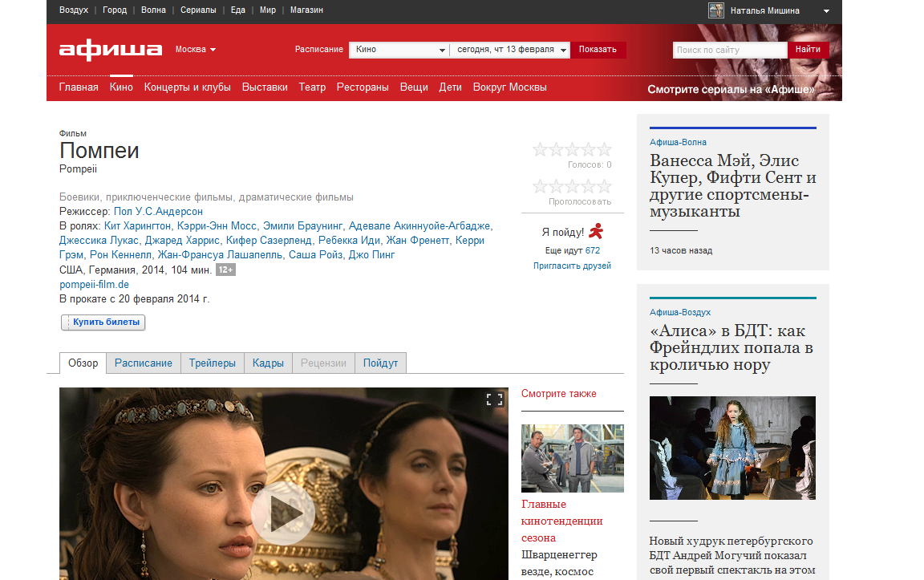
Task: Go to Концерты и клубы section
Action: 188,87
